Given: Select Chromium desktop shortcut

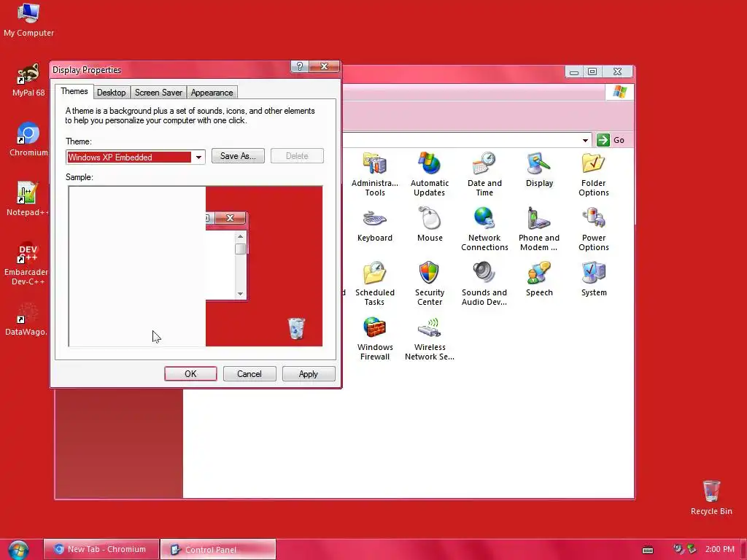Looking at the screenshot, I should tap(28, 139).
